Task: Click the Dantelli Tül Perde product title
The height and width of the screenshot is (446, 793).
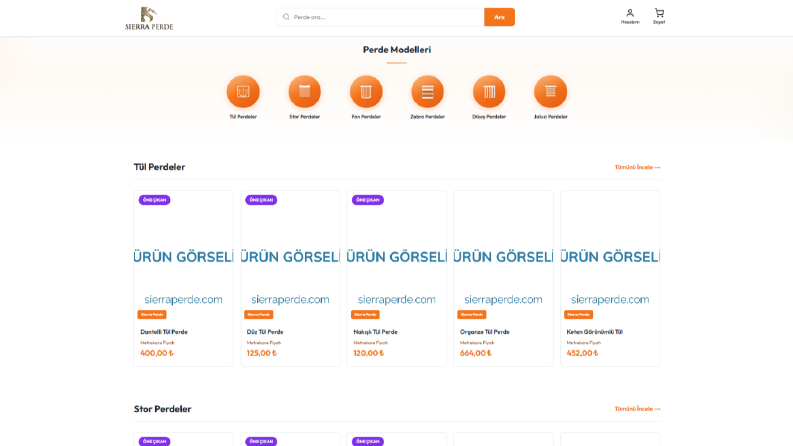Action: click(164, 332)
